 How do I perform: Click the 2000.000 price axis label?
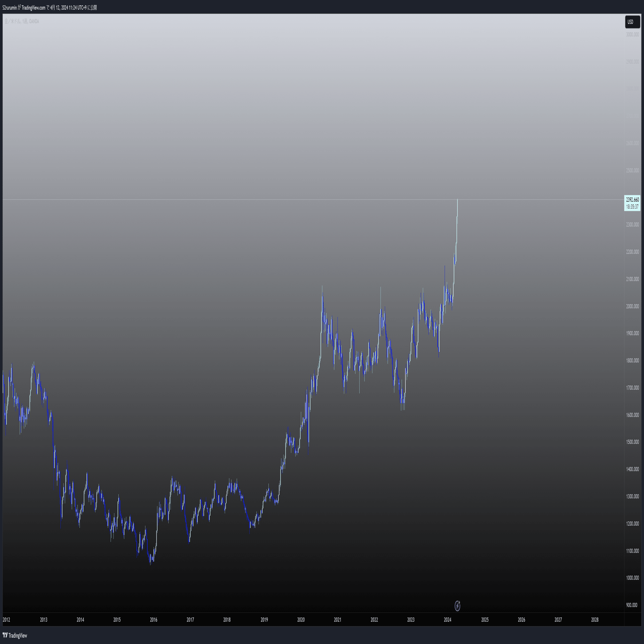click(x=632, y=306)
